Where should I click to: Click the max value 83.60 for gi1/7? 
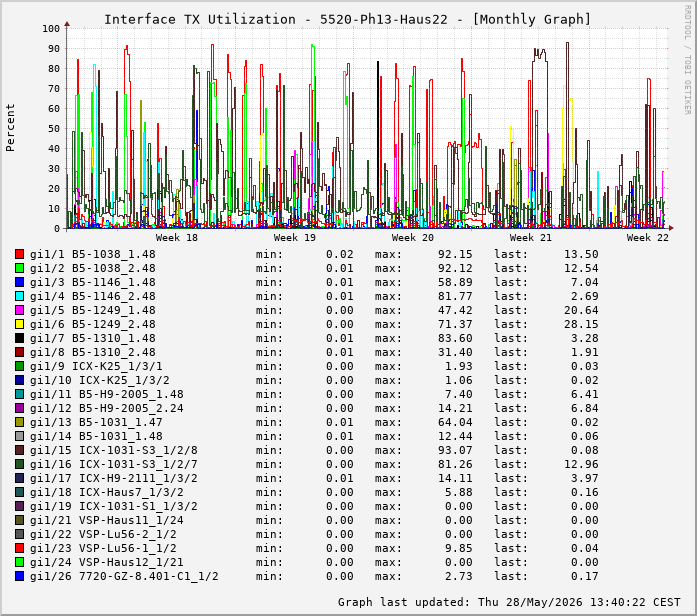coord(455,338)
